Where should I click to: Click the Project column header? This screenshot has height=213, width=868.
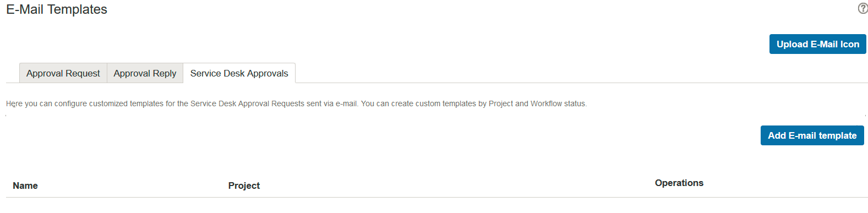244,185
